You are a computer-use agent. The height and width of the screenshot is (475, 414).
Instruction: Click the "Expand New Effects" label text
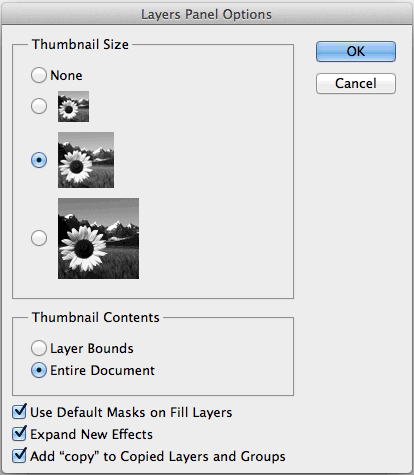click(x=91, y=434)
